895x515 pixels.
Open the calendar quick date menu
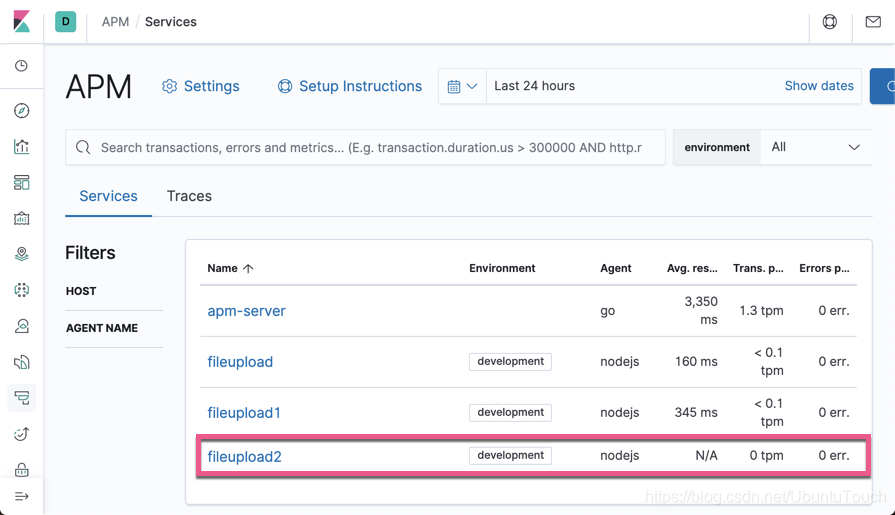(462, 86)
